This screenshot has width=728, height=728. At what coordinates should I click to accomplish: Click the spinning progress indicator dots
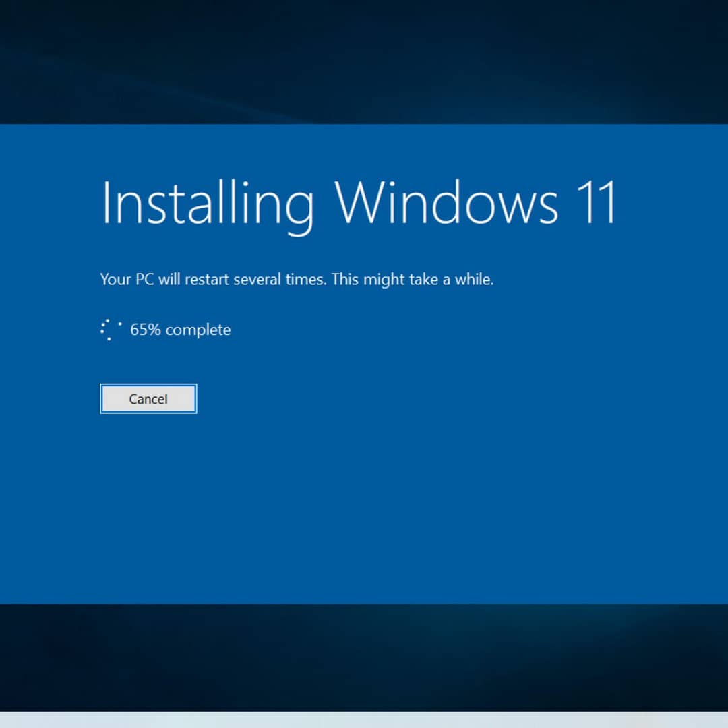coord(111,330)
